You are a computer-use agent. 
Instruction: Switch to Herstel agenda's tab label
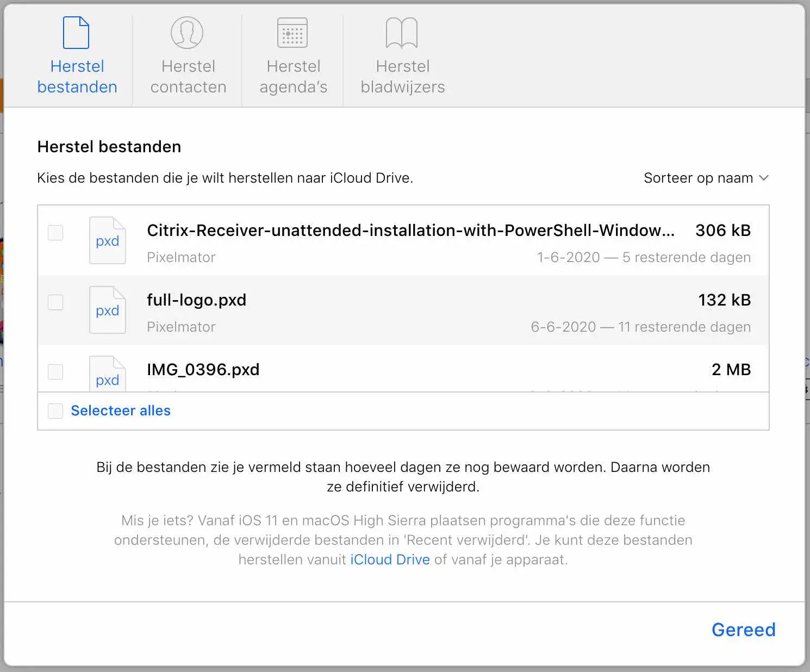(x=294, y=77)
